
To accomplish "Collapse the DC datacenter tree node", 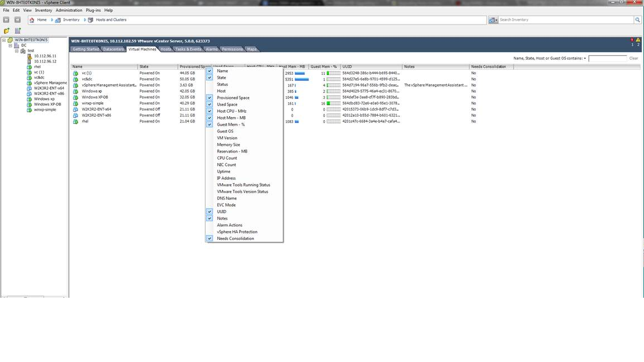I will click(x=10, y=46).
